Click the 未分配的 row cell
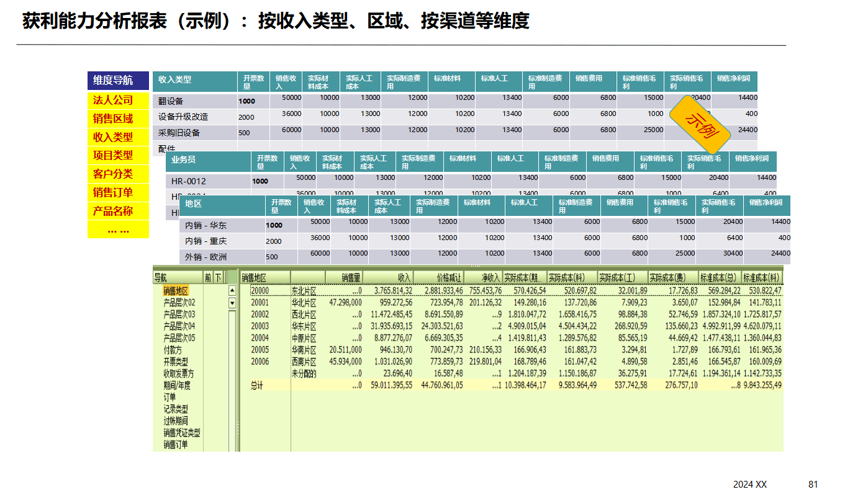868x492 pixels. click(x=304, y=373)
